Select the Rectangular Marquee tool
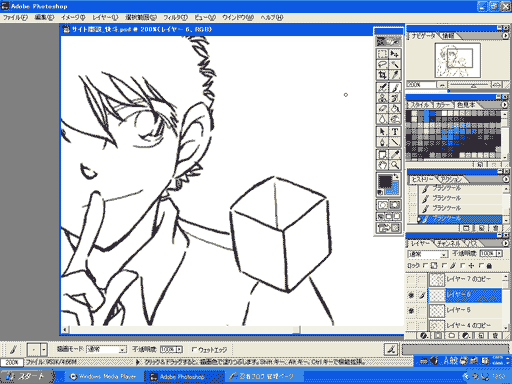This screenshot has height=384, width=512. pyautogui.click(x=382, y=54)
